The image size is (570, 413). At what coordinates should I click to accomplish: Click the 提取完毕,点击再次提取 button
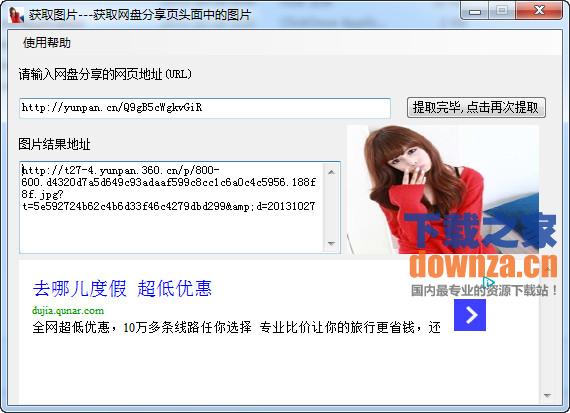pyautogui.click(x=476, y=107)
